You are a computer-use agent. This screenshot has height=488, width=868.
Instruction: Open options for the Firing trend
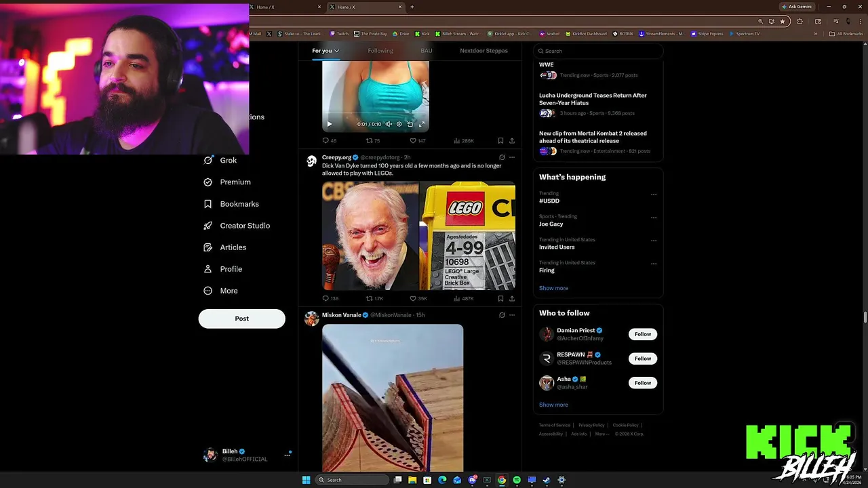(x=654, y=264)
